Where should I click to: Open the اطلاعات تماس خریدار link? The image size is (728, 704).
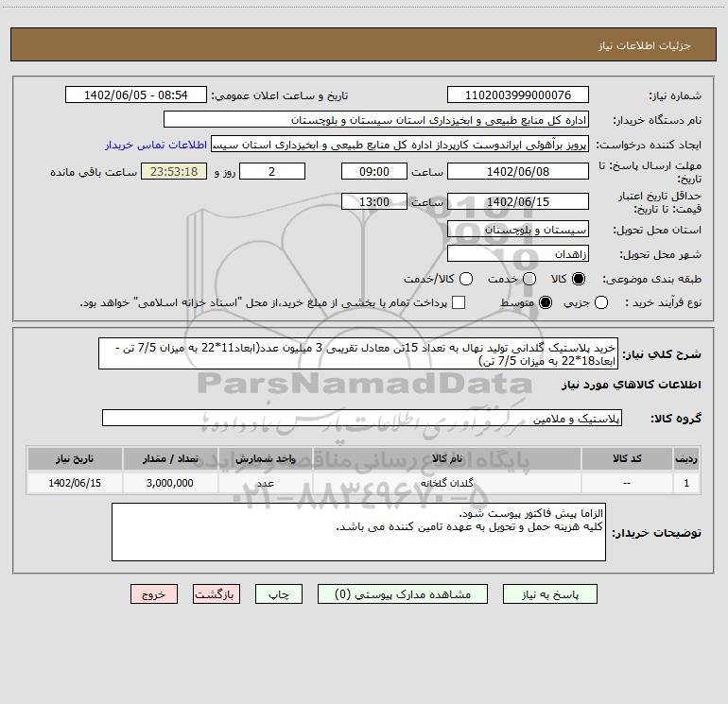click(x=156, y=145)
